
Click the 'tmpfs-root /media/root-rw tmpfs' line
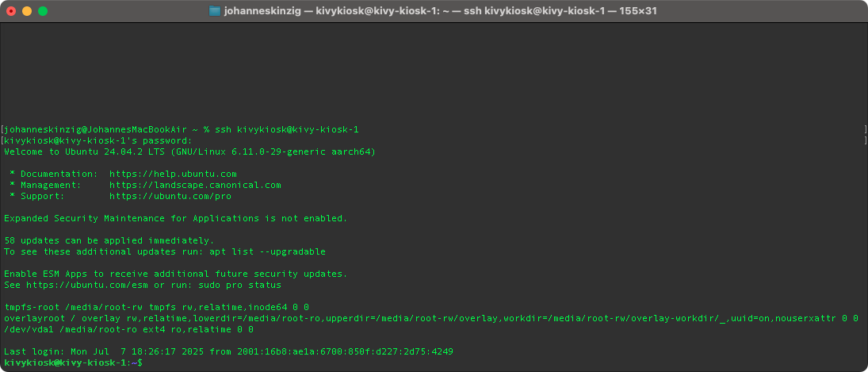(157, 307)
